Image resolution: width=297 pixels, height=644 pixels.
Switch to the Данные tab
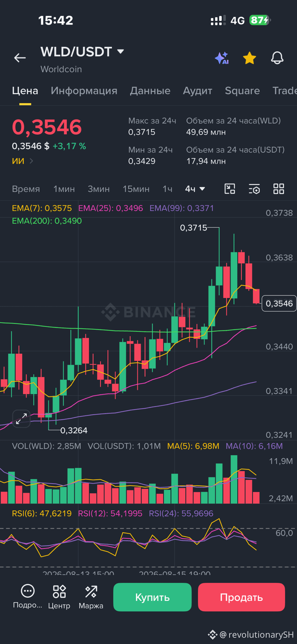(150, 91)
